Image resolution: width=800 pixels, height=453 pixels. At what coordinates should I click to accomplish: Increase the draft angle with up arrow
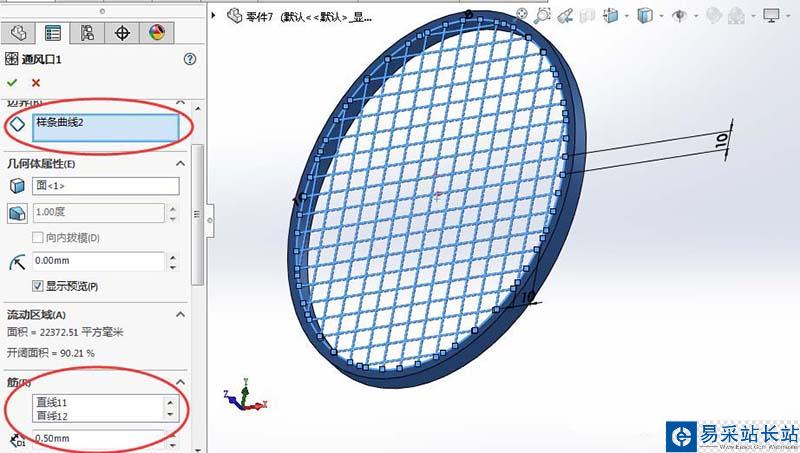(x=172, y=208)
